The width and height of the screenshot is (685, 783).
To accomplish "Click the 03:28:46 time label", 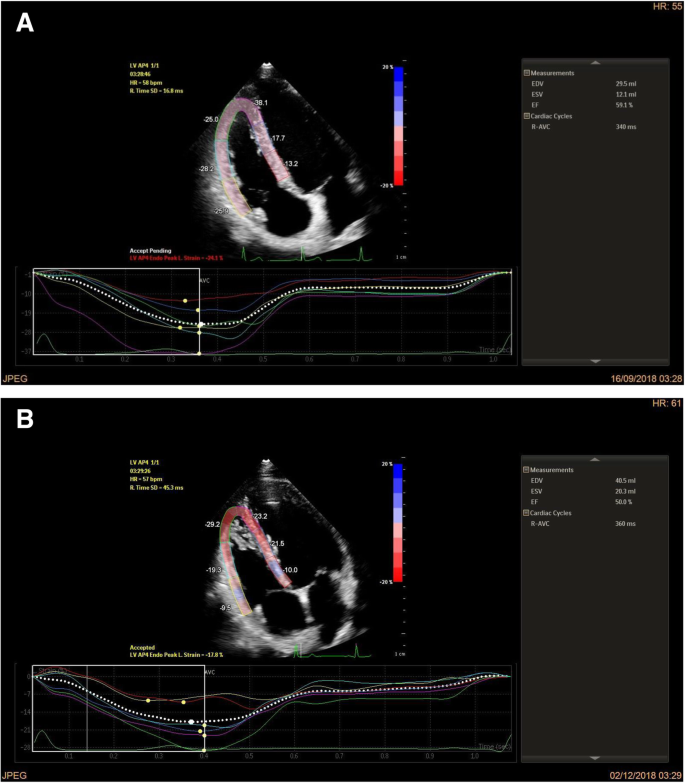I will pos(140,74).
